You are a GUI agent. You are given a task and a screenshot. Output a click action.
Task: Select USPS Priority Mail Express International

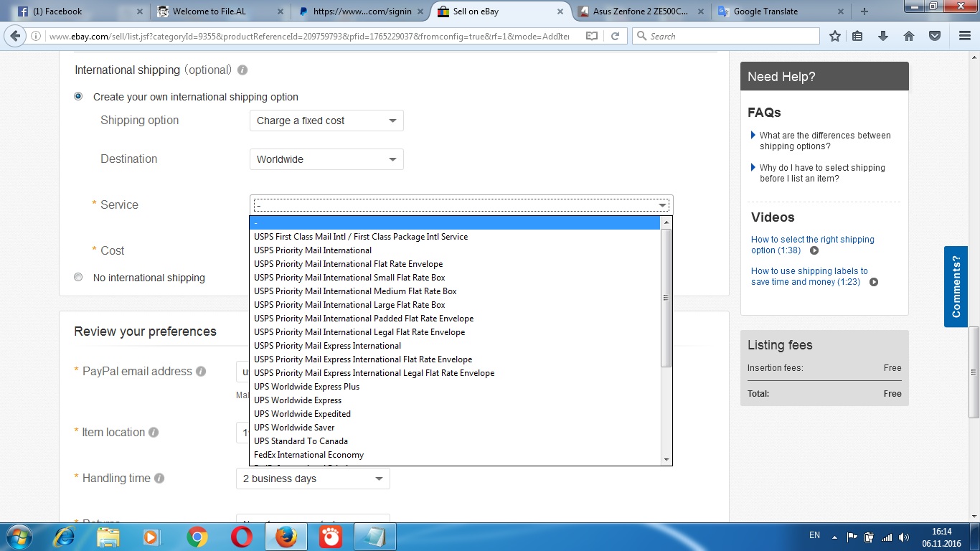455,346
